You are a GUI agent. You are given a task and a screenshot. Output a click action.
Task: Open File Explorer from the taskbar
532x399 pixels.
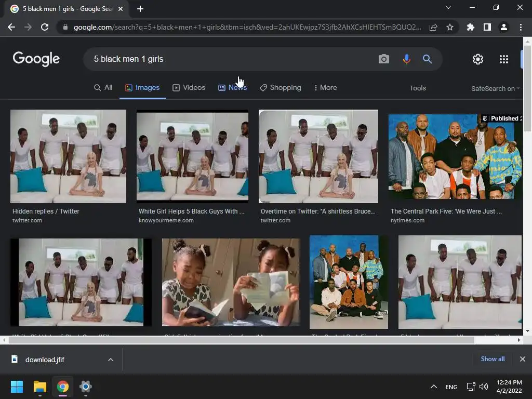[x=39, y=387]
